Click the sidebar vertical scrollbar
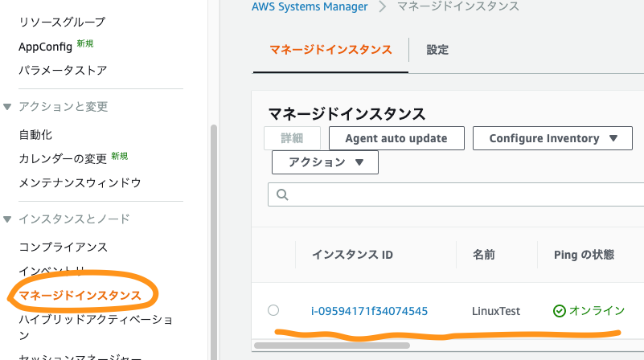Viewport: 644px width, 360px height. (x=214, y=242)
